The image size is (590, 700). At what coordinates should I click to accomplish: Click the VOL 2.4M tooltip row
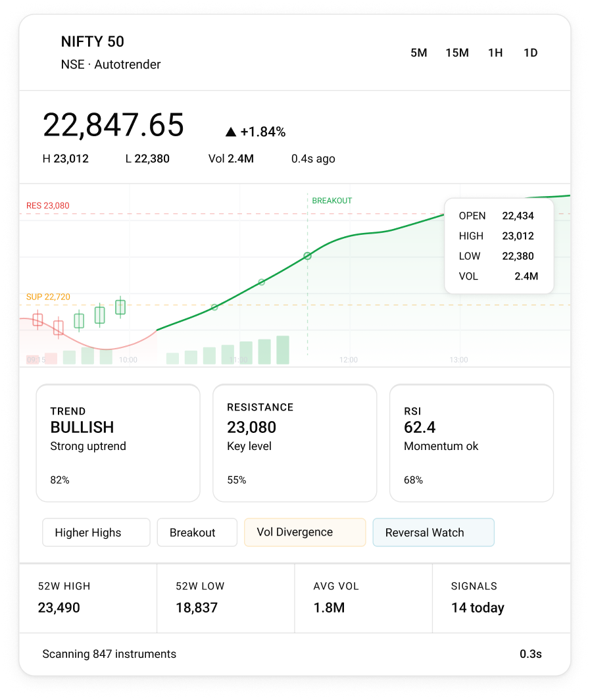point(499,276)
